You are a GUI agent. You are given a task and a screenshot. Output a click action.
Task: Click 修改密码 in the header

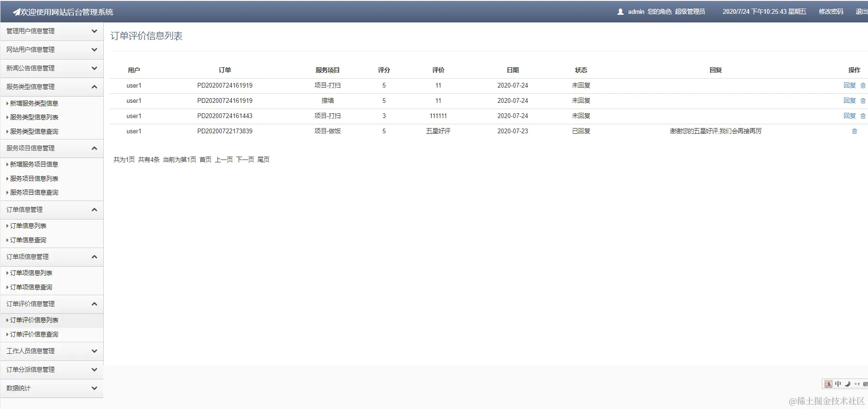tap(831, 12)
